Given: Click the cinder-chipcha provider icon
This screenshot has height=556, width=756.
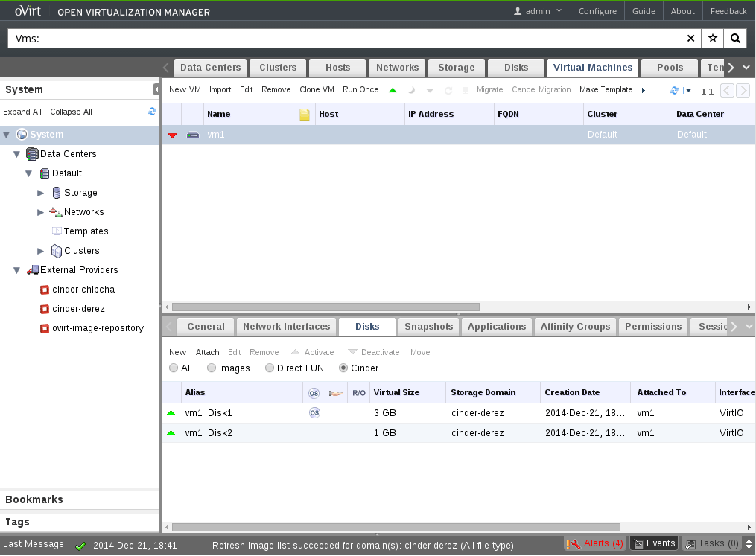Looking at the screenshot, I should pos(45,290).
